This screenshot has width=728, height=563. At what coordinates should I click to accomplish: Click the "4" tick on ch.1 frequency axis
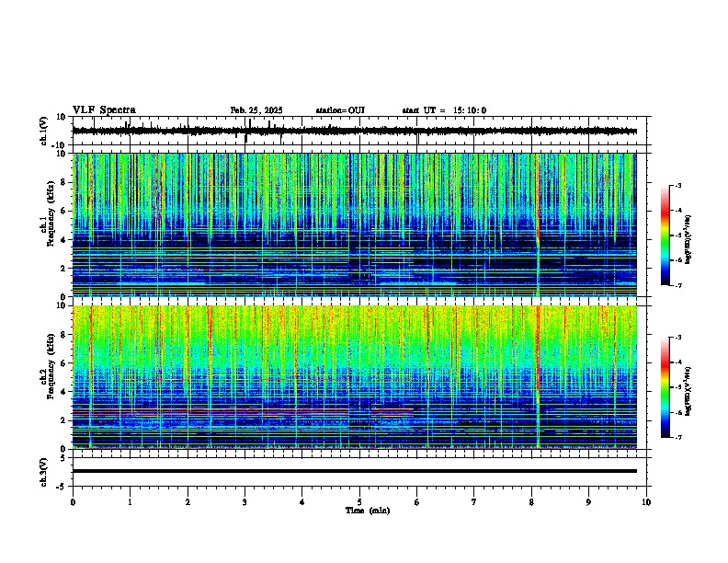64,240
